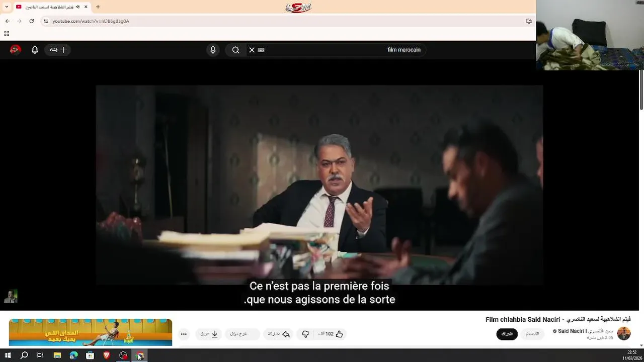644x362 pixels.
Task: Open the advertisement banner below the video
Action: 91,332
